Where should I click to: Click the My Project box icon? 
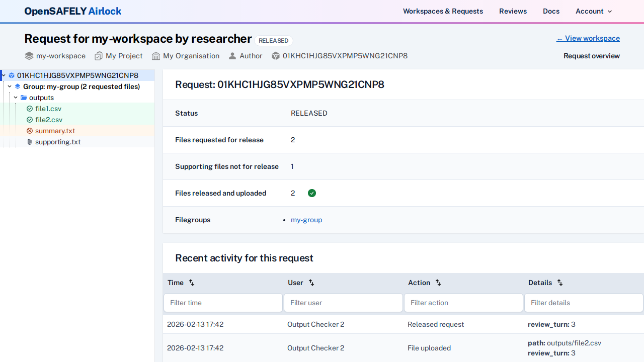point(99,56)
